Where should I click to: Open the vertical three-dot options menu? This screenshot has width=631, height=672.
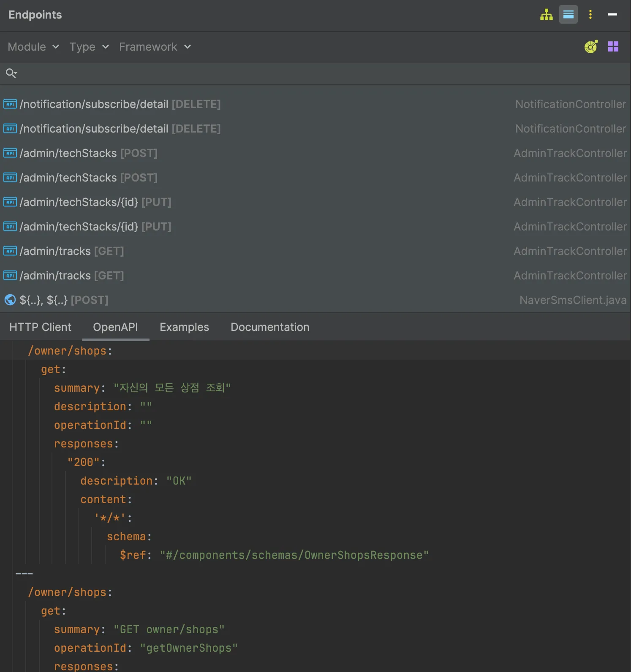(590, 15)
